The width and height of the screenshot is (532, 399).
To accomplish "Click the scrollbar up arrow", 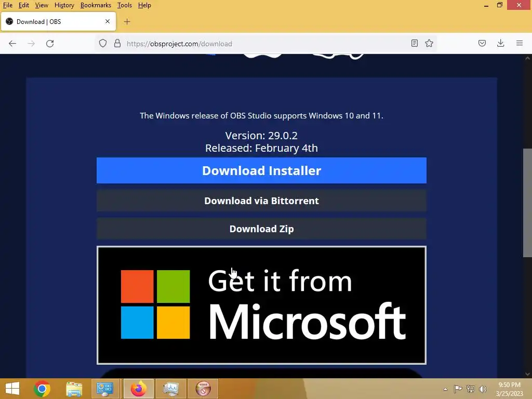I will coord(527,58).
